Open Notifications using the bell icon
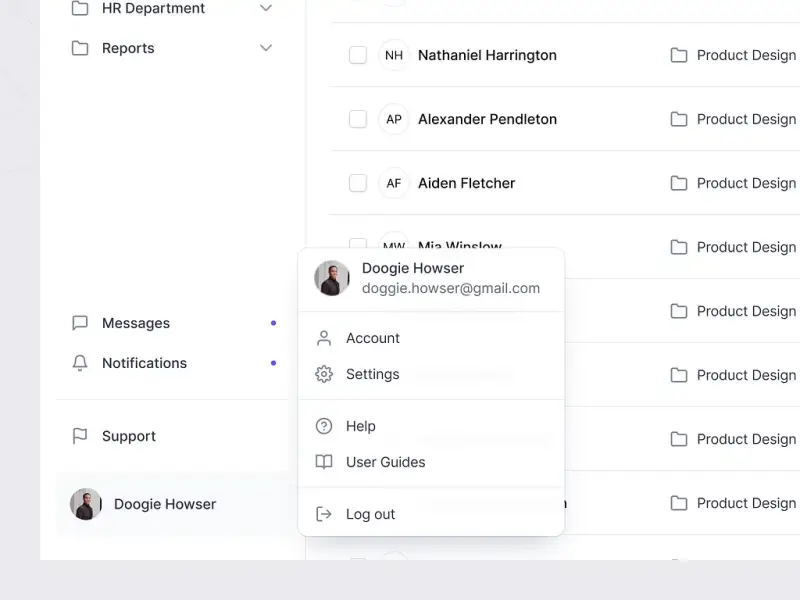Screen dimensions: 800x600 click(x=80, y=363)
